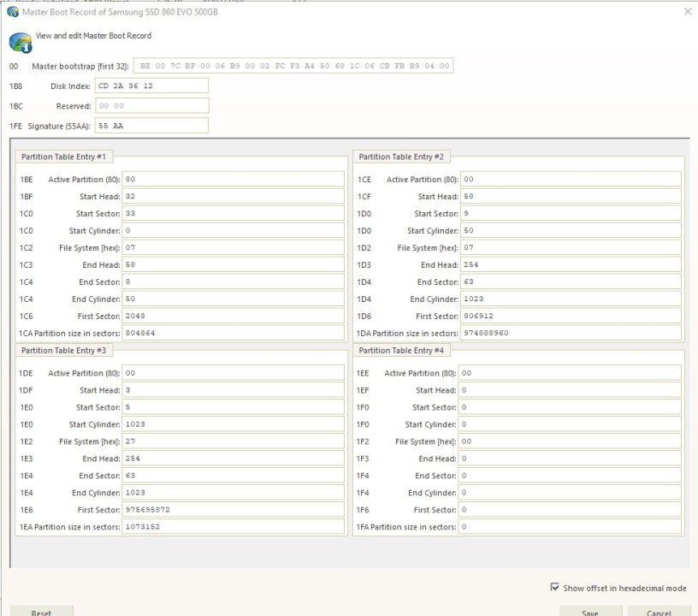Viewport: 698px width, 616px height.
Task: Edit Active Partition field in Entry #1
Action: 233,180
